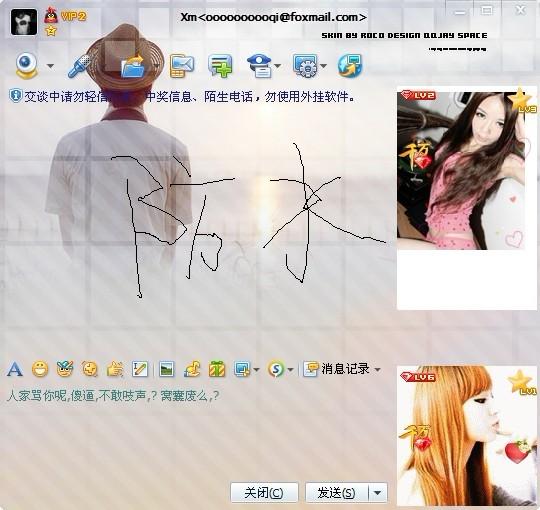The height and width of the screenshot is (510, 540).
Task: Open the smiley emoticon picker
Action: [x=40, y=369]
